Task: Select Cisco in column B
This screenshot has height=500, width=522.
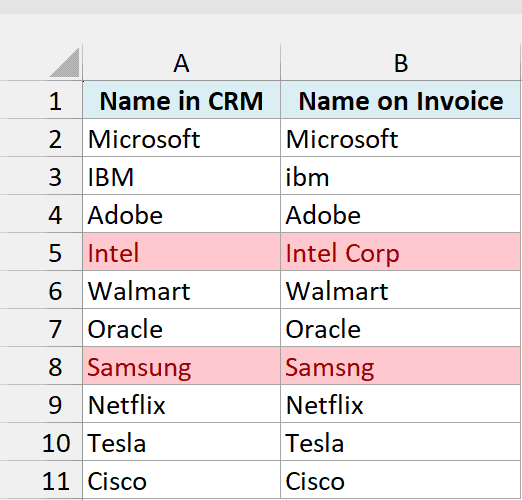Action: (400, 480)
